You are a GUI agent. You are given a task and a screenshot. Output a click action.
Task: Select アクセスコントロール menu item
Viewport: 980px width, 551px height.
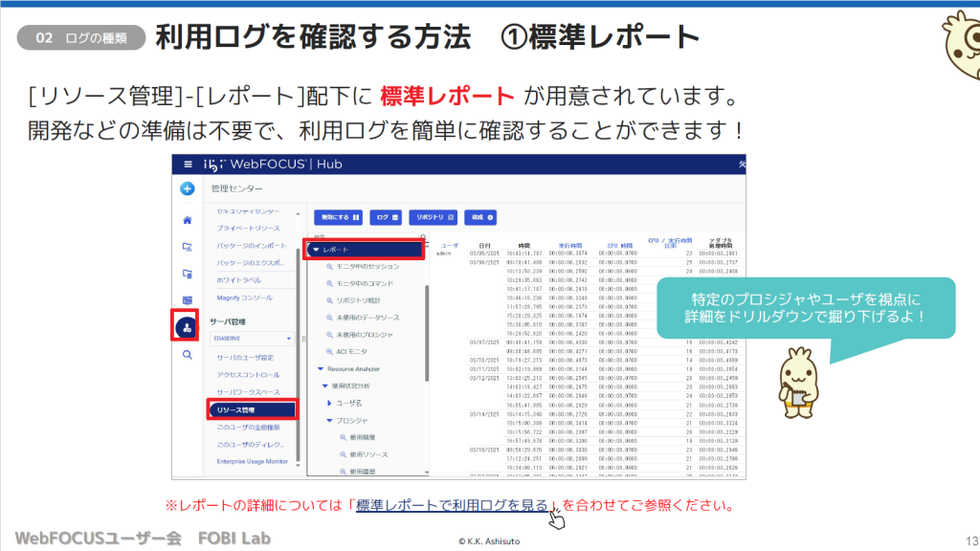[x=248, y=375]
